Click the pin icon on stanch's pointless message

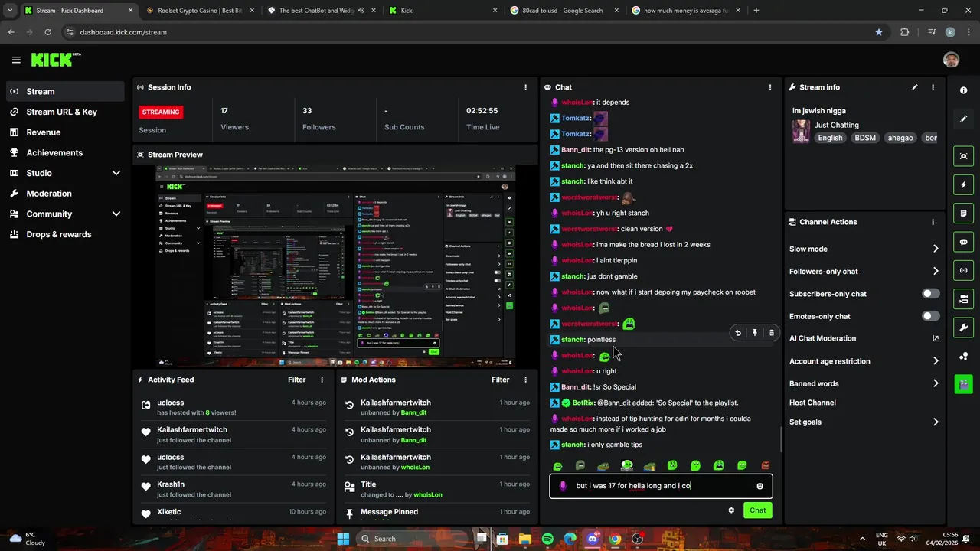pyautogui.click(x=755, y=333)
